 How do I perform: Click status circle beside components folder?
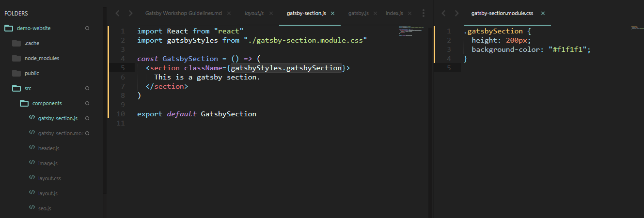click(x=87, y=103)
